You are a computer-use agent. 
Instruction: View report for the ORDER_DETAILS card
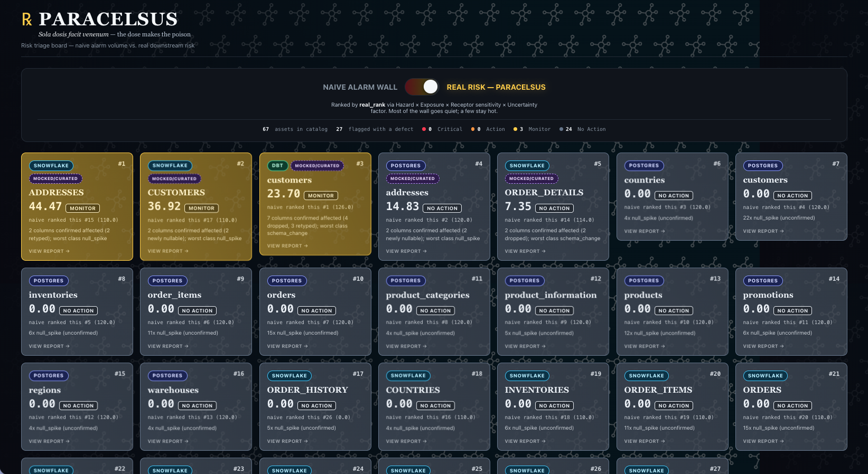tap(525, 251)
